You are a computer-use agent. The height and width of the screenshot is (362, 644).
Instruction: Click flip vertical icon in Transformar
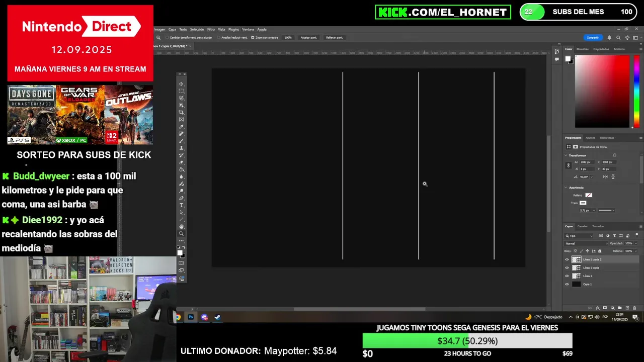coord(613,177)
